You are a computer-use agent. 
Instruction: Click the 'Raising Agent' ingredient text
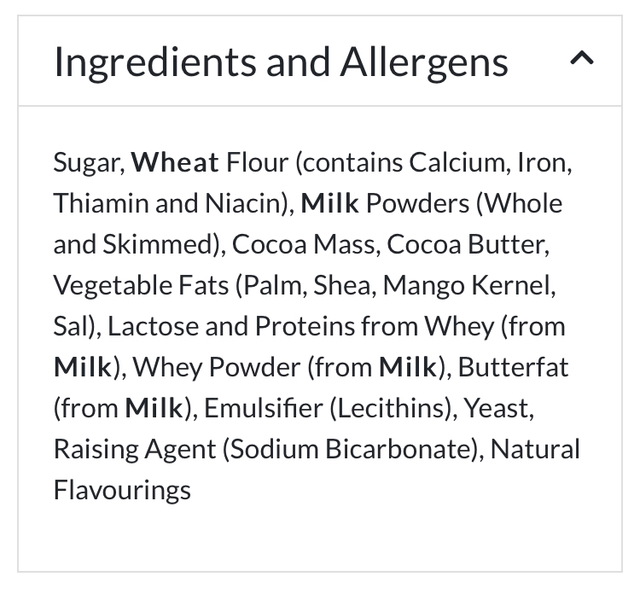(132, 449)
